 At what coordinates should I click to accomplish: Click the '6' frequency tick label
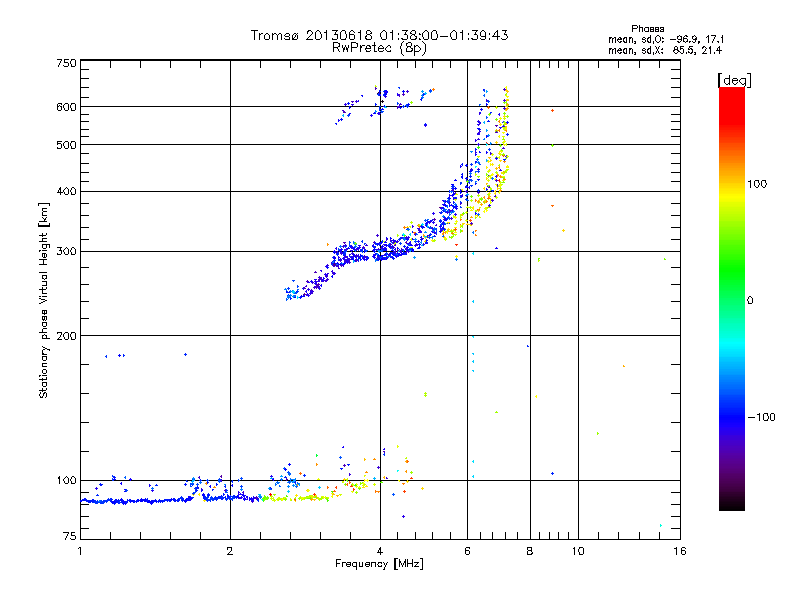click(467, 551)
